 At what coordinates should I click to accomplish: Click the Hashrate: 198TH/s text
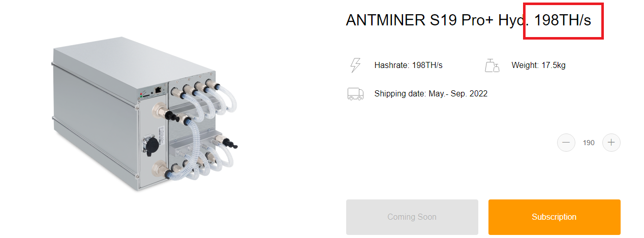408,65
